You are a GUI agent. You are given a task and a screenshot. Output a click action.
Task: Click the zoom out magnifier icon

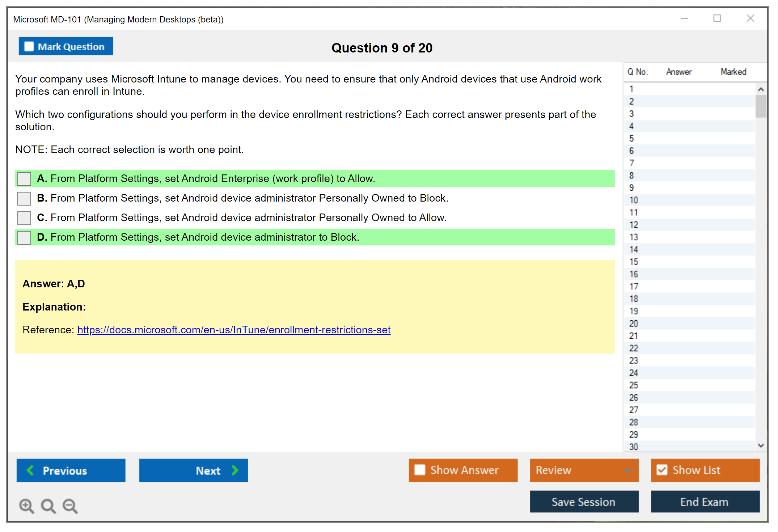[70, 506]
